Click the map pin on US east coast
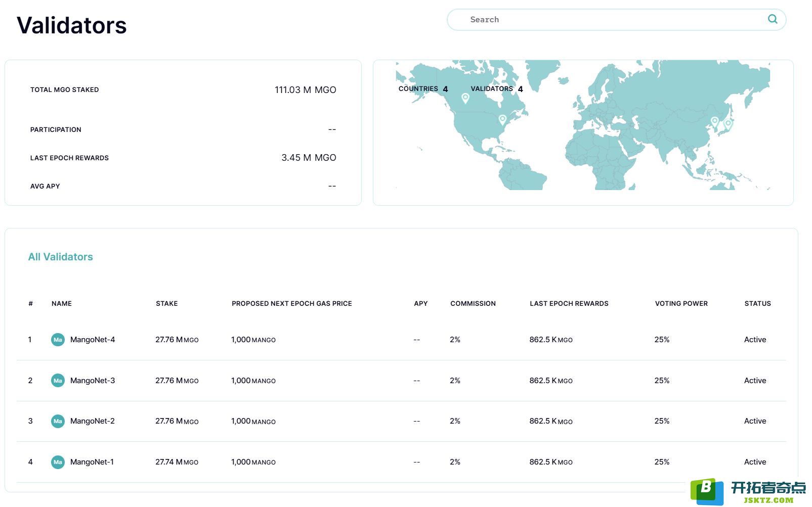 pyautogui.click(x=502, y=120)
